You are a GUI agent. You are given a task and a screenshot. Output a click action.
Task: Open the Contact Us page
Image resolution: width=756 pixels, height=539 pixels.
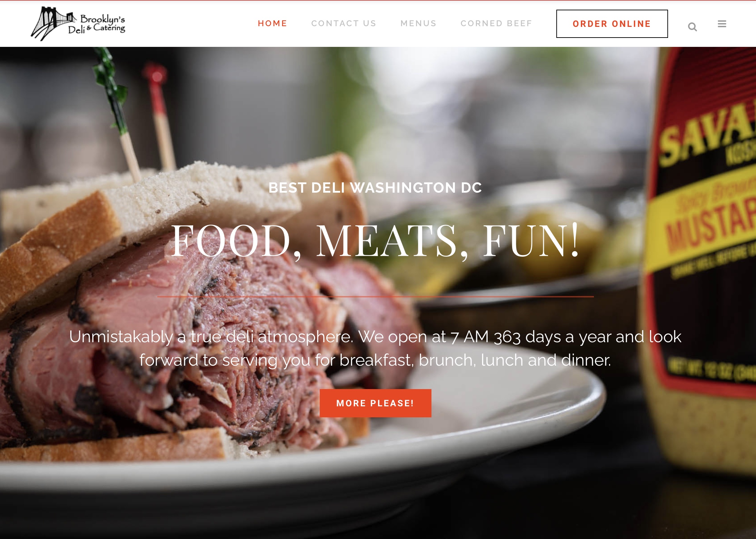(x=344, y=23)
